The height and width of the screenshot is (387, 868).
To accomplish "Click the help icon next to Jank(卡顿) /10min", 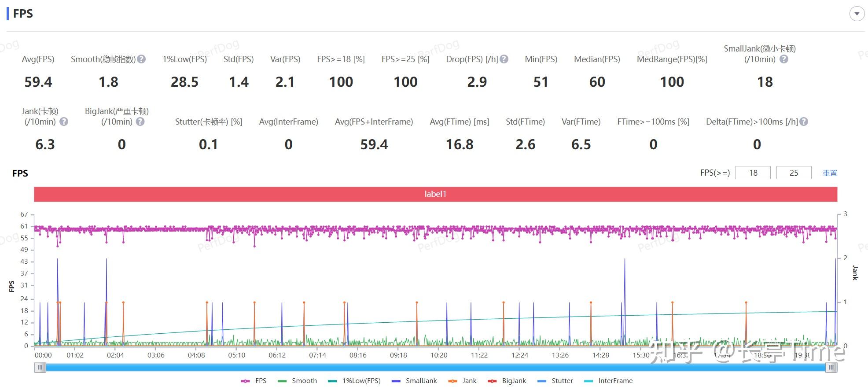I will point(64,122).
